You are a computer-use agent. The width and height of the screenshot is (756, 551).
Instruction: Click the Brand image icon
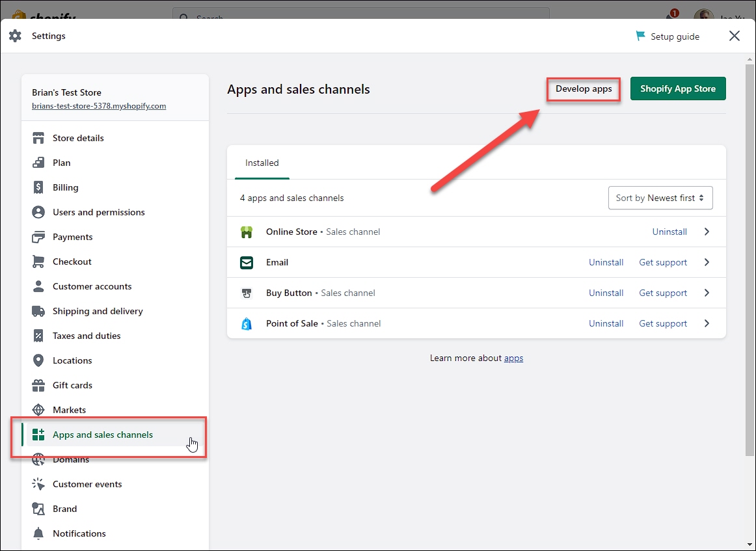[38, 509]
